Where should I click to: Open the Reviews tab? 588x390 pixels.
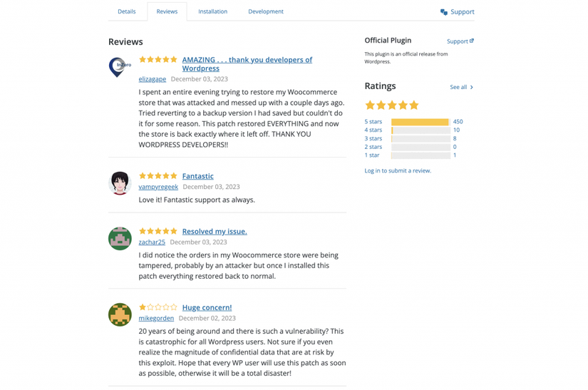[167, 11]
